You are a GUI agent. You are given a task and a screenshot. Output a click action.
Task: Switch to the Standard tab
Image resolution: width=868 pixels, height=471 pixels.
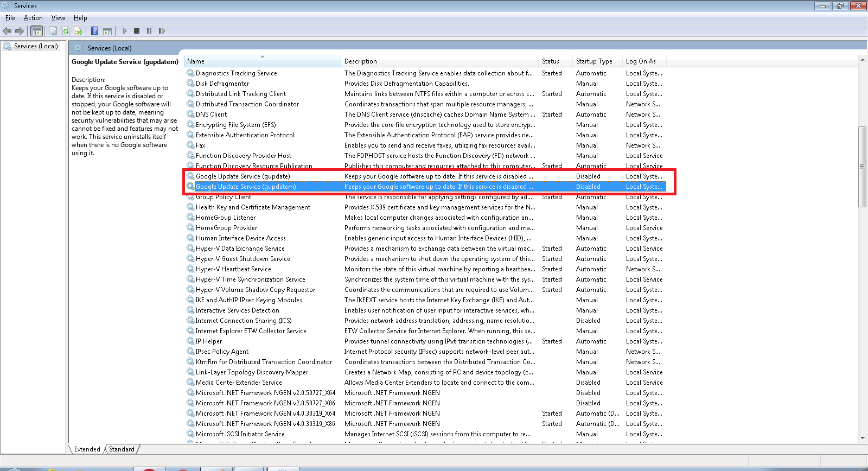click(122, 449)
